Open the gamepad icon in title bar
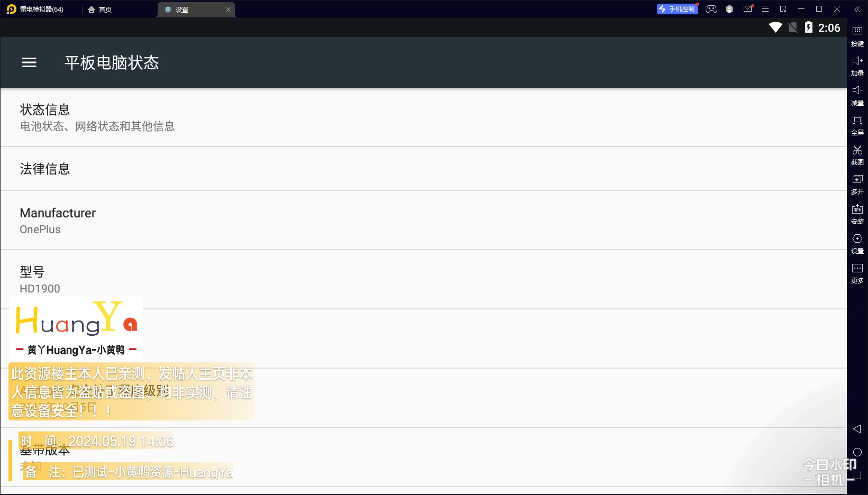Image resolution: width=868 pixels, height=495 pixels. click(x=711, y=9)
